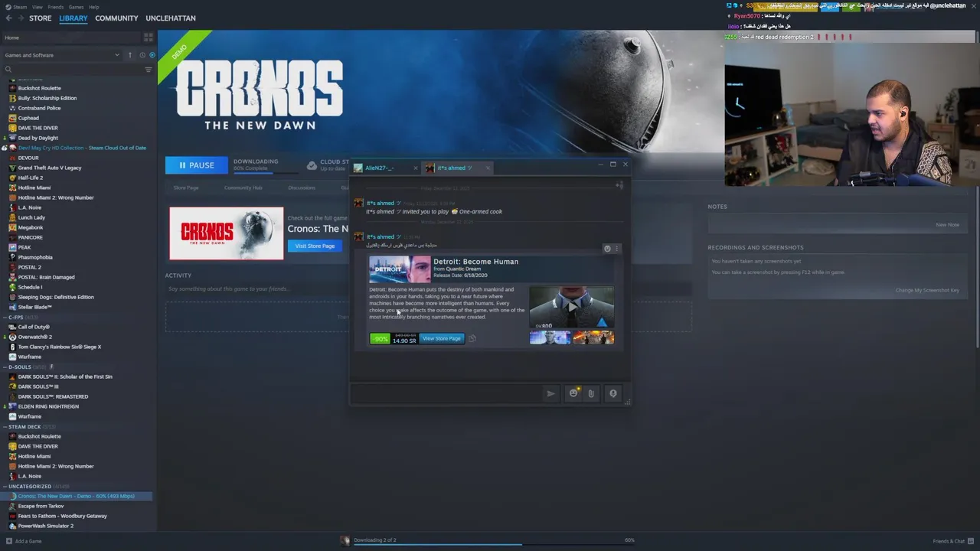Toggle sort by recent activity clock

142,55
